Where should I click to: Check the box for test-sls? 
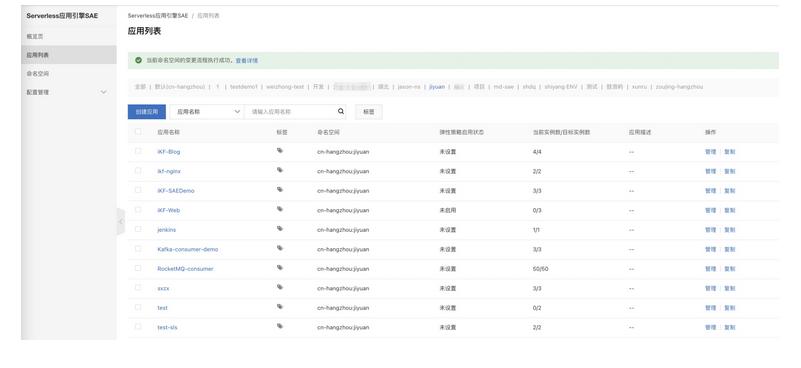138,327
